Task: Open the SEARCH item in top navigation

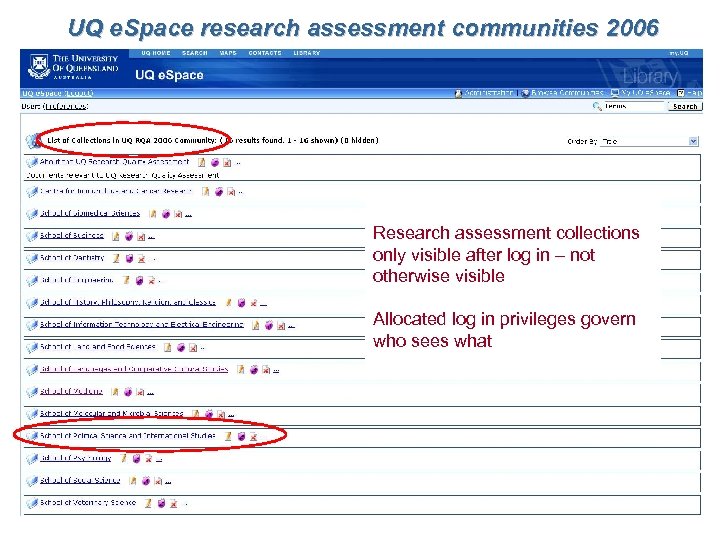Action: point(195,53)
